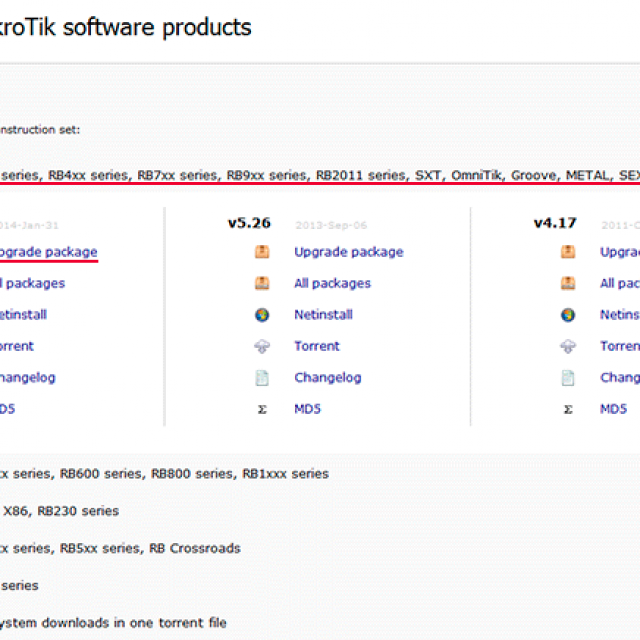Click the v4.17 Torrent arrows icon
The image size is (640, 640).
(568, 346)
